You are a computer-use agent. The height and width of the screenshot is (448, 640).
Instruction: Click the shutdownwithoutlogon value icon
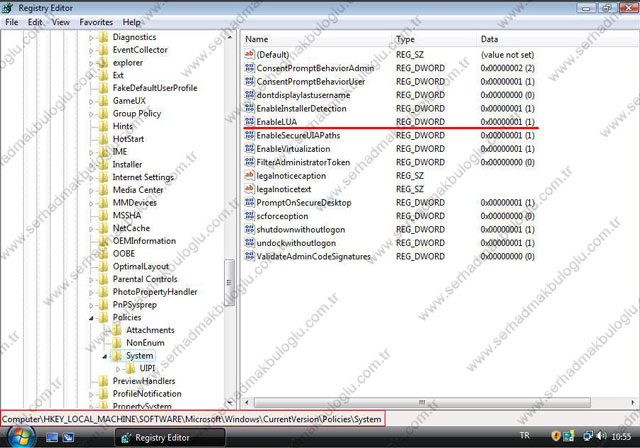pyautogui.click(x=249, y=229)
